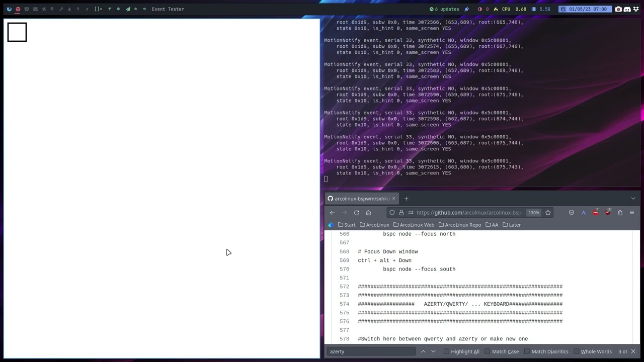Click the GitHub URL address field

pyautogui.click(x=469, y=213)
